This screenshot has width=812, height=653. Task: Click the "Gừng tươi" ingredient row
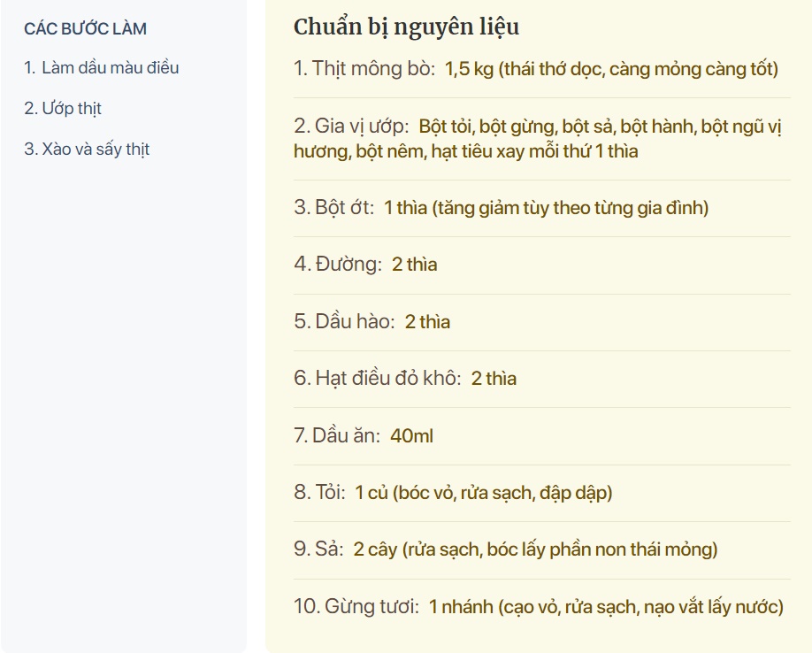(x=538, y=607)
